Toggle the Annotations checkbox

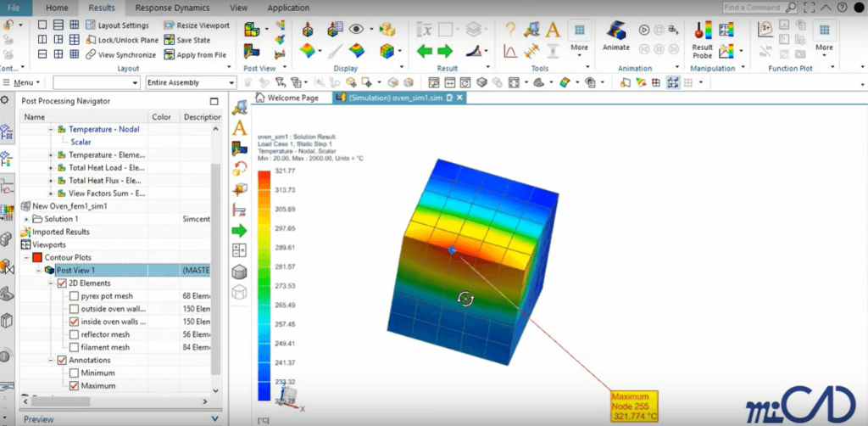coord(62,360)
